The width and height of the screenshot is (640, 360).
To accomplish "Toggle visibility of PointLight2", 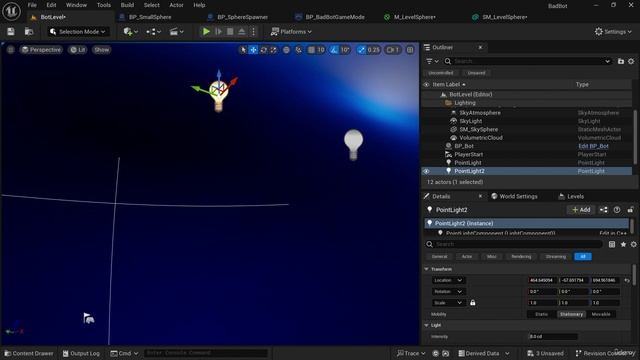I will (426, 171).
